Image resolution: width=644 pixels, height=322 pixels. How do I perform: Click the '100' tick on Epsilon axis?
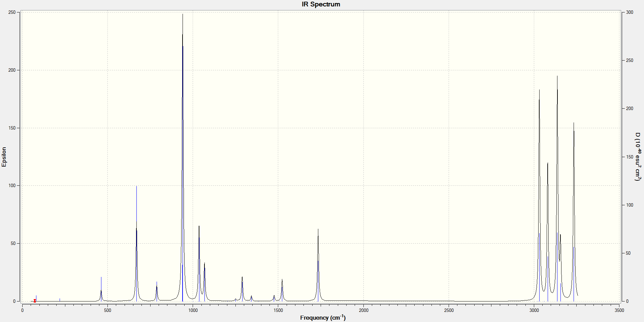(12, 185)
